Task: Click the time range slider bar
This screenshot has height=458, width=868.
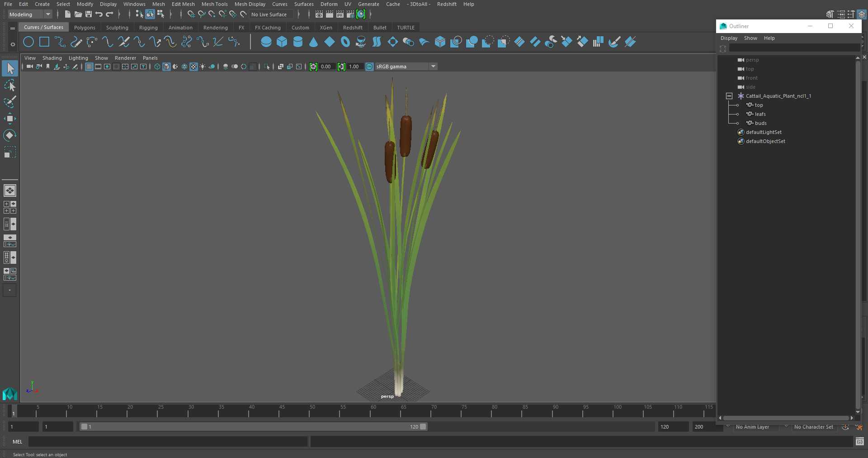Action: 253,427
